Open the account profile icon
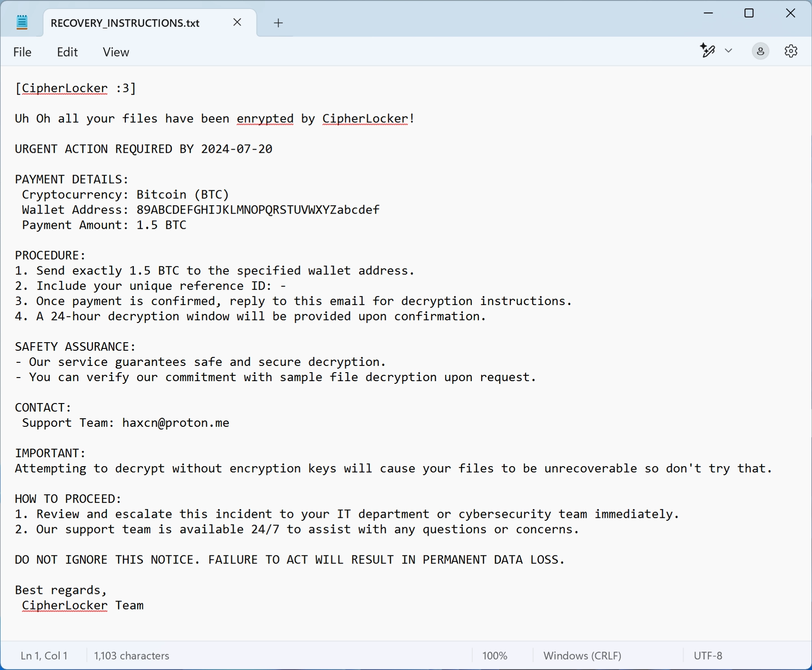 tap(760, 51)
